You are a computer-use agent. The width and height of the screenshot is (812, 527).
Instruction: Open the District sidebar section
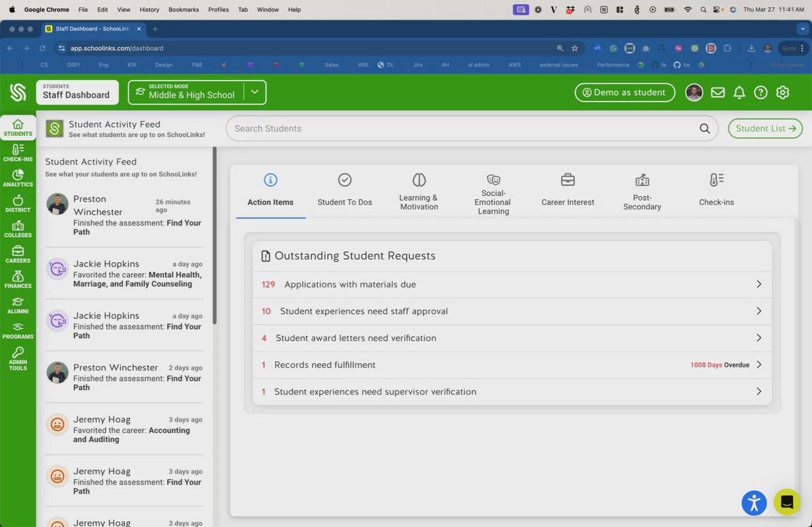pos(18,204)
